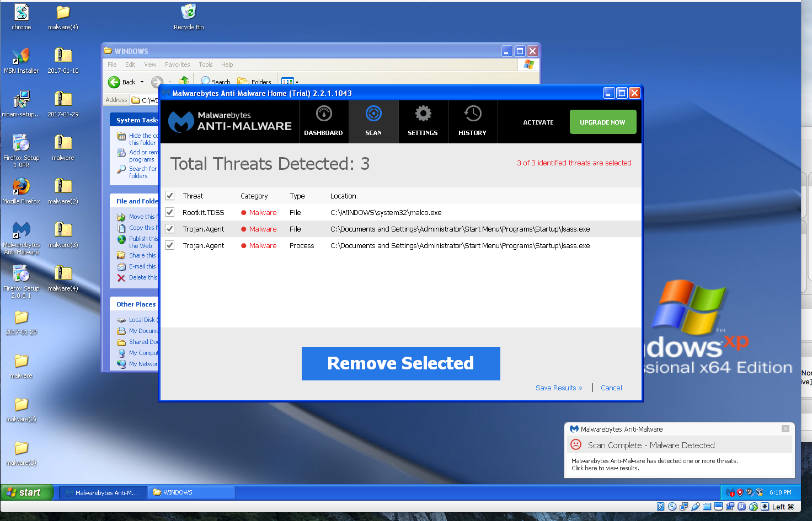Open the Tools menu in Explorer
The height and width of the screenshot is (521, 812).
pos(206,65)
